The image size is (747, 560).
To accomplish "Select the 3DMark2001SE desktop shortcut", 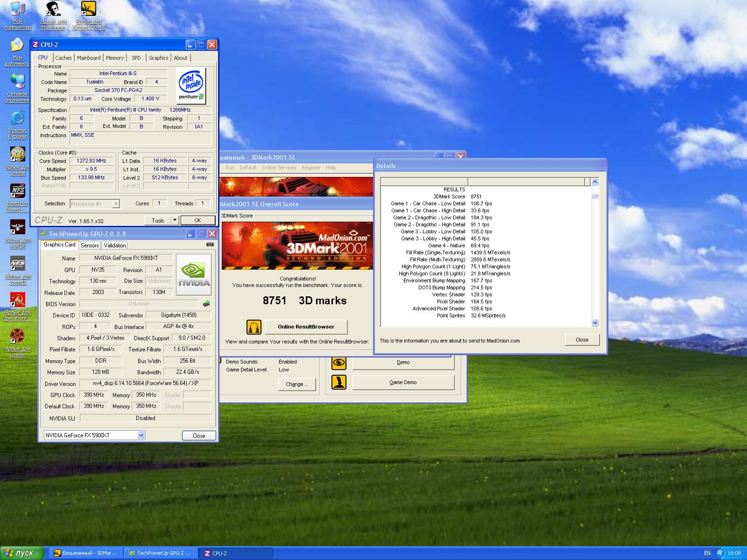I will (x=88, y=15).
